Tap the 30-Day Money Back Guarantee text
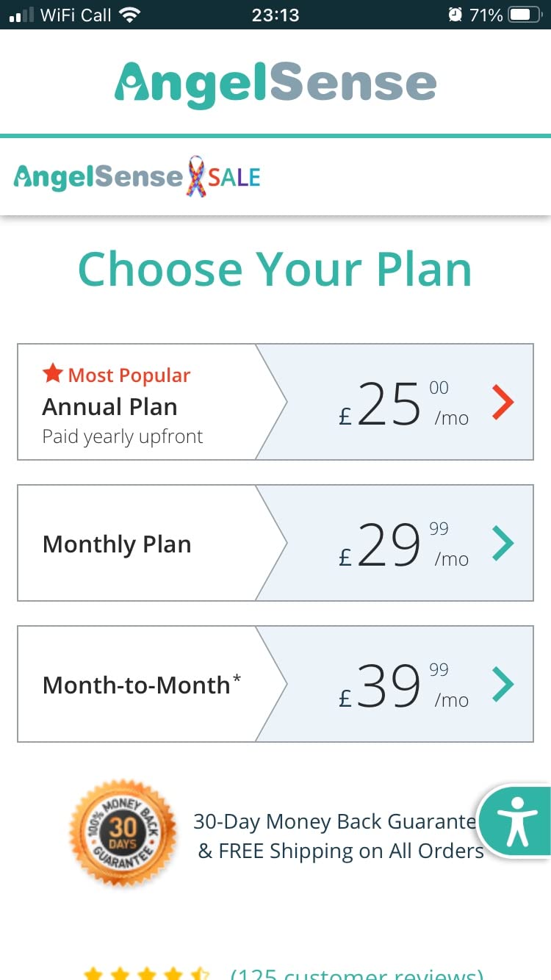This screenshot has height=980, width=551. pyautogui.click(x=336, y=821)
